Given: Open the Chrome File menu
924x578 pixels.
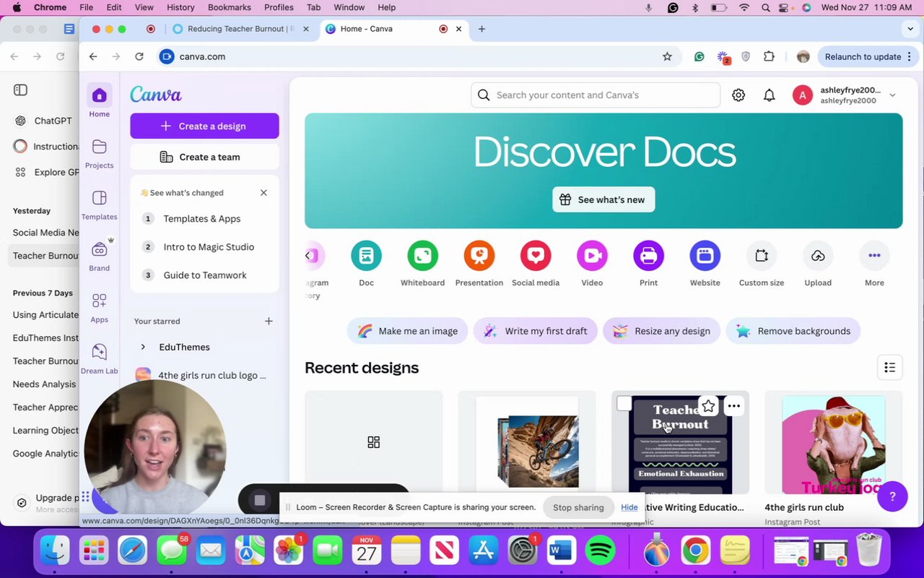Looking at the screenshot, I should click(86, 7).
